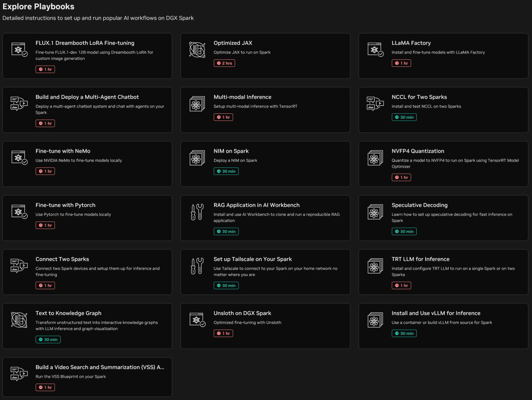Open Fine-tune with Pytorch playbook title
This screenshot has height=400, width=532.
(x=65, y=205)
